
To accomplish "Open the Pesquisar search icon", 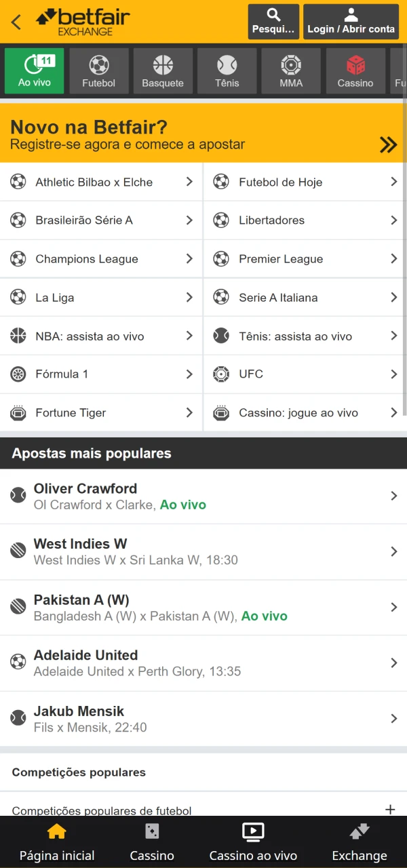I will pyautogui.click(x=273, y=21).
